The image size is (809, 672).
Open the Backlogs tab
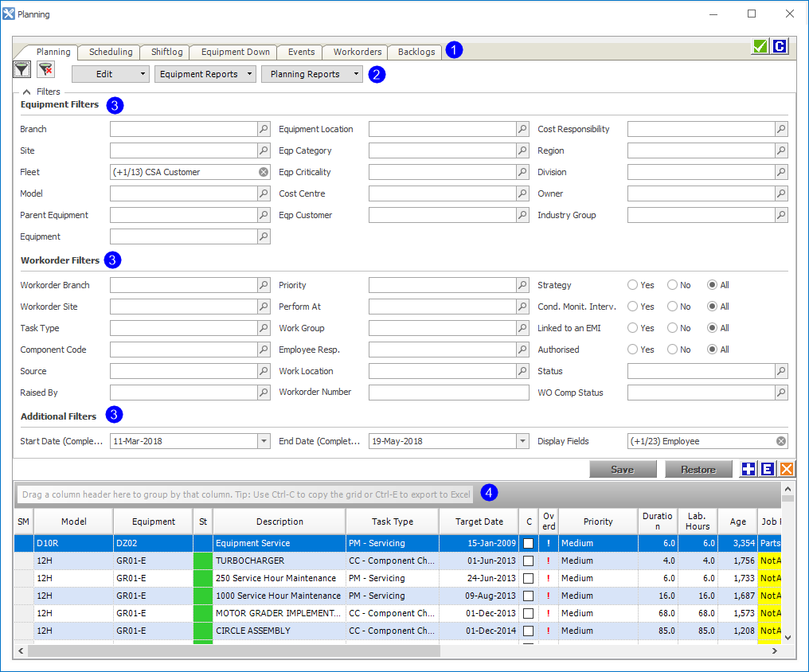(416, 52)
